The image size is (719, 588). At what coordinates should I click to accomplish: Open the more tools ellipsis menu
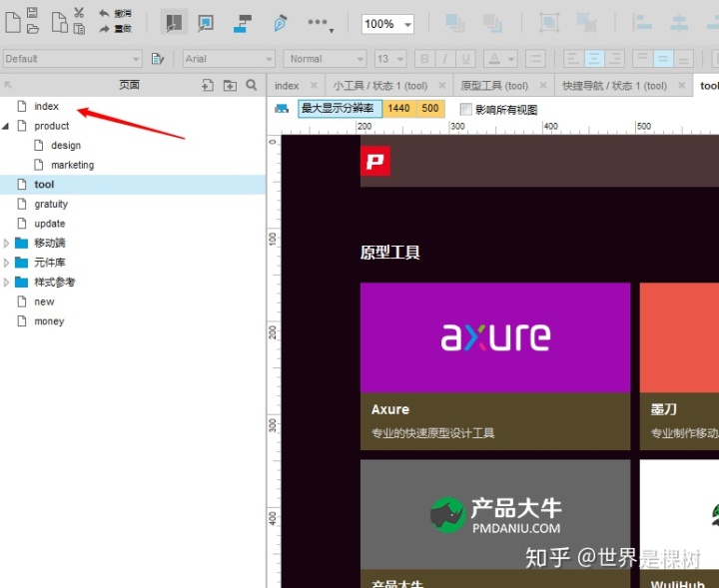click(x=321, y=23)
